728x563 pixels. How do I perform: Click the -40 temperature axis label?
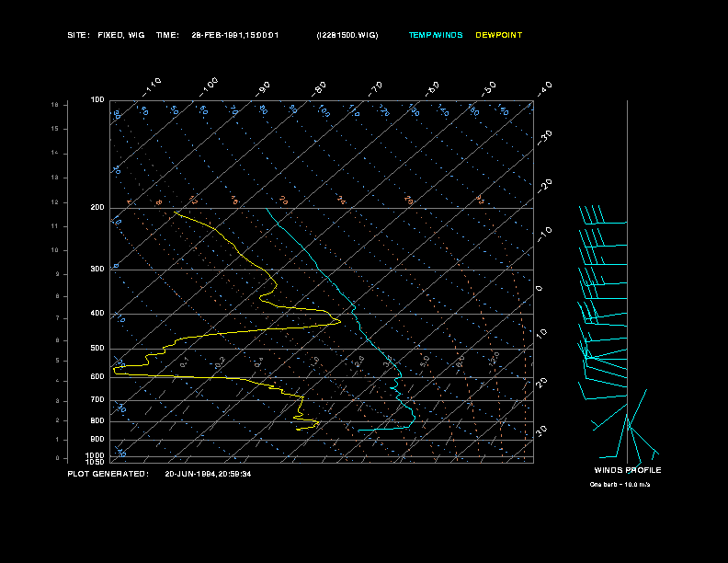click(x=544, y=89)
